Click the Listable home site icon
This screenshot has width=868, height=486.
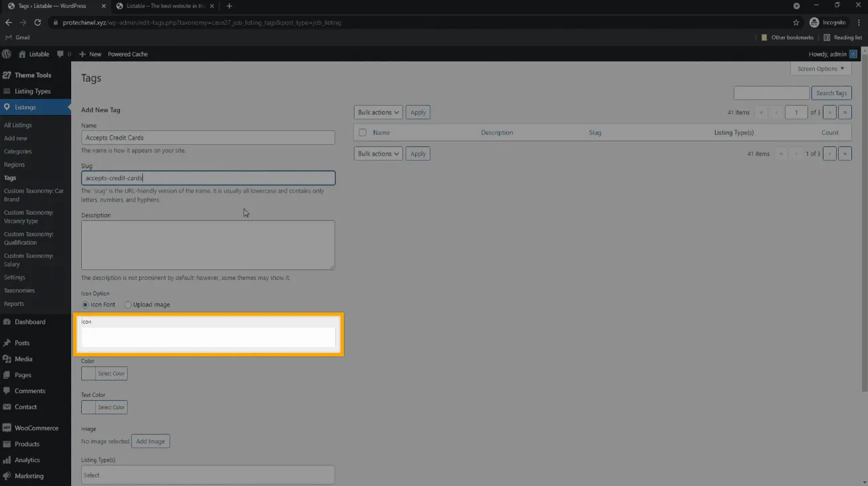[x=23, y=54]
